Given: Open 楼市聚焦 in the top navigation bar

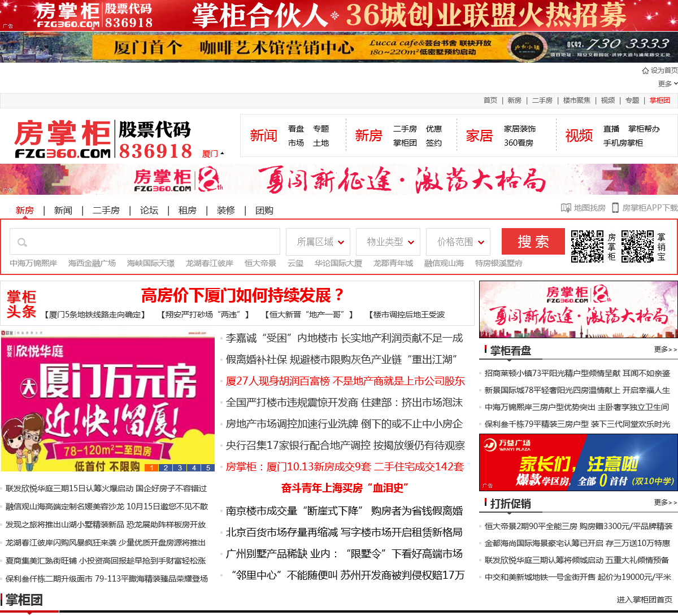Looking at the screenshot, I should [577, 101].
